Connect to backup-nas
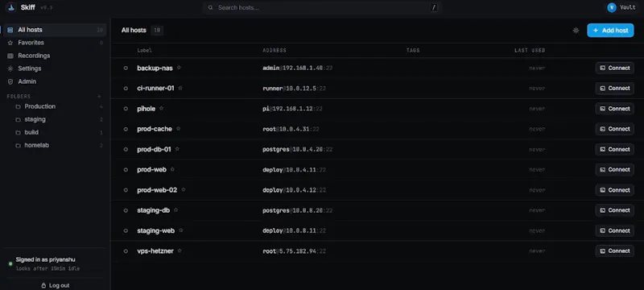 [615, 68]
